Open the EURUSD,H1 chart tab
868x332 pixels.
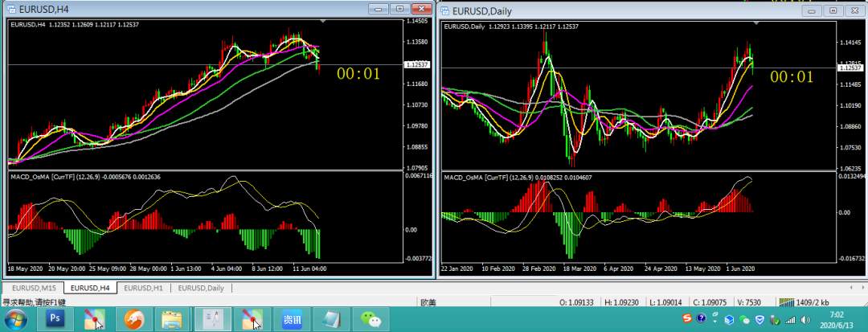coord(143,289)
